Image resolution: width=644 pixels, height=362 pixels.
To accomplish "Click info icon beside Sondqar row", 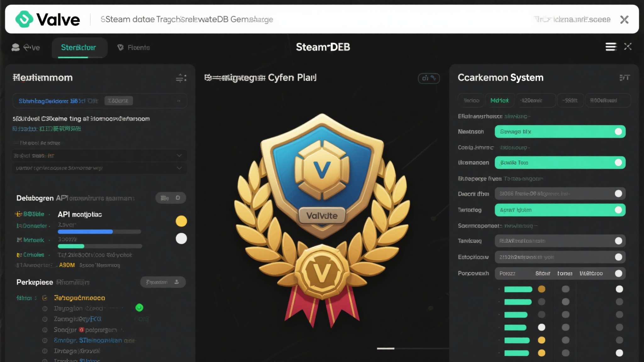I will [x=45, y=330].
